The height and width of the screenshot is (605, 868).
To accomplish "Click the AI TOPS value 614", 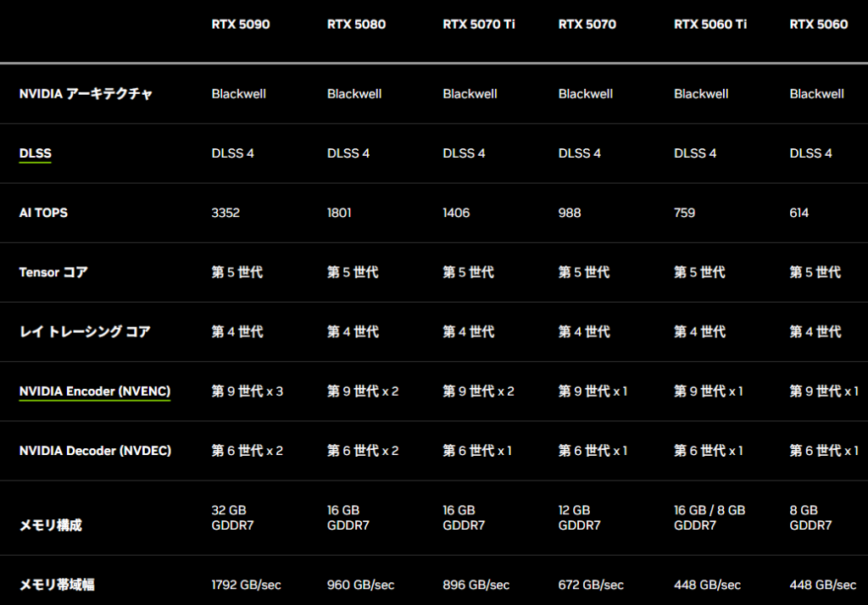I will (798, 214).
